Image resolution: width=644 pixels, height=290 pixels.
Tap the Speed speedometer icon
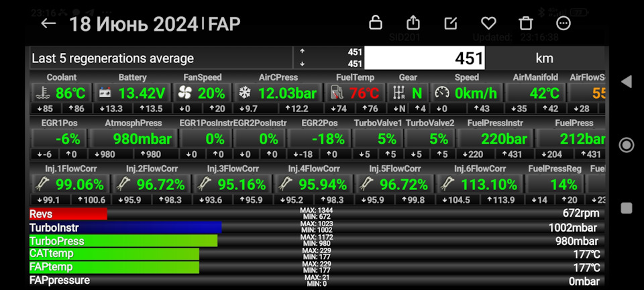(441, 93)
